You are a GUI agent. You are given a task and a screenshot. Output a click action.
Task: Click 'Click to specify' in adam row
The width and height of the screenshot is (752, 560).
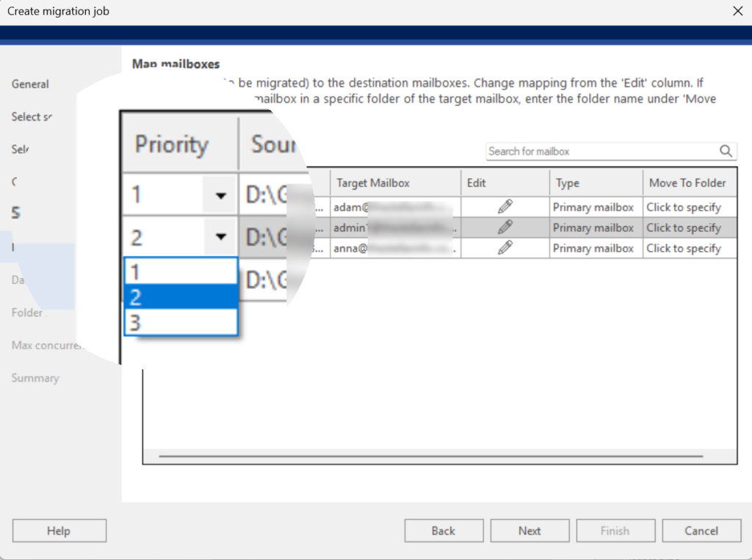pyautogui.click(x=690, y=207)
